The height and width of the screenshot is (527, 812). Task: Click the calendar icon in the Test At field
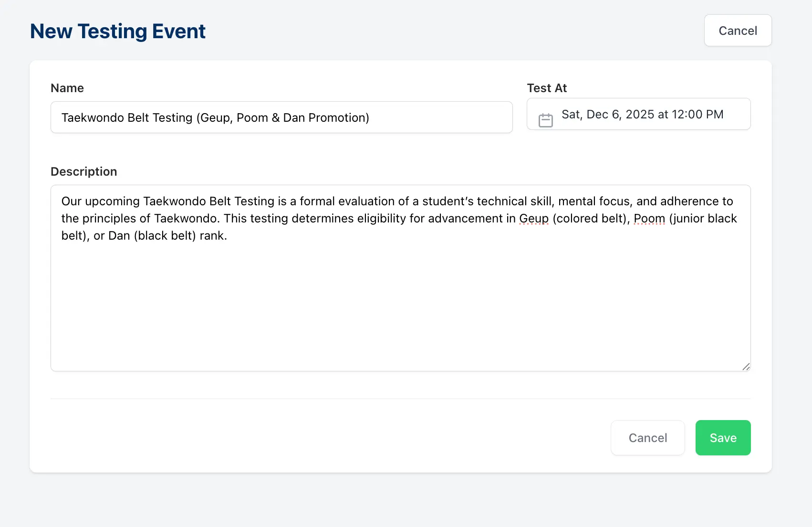(x=546, y=119)
